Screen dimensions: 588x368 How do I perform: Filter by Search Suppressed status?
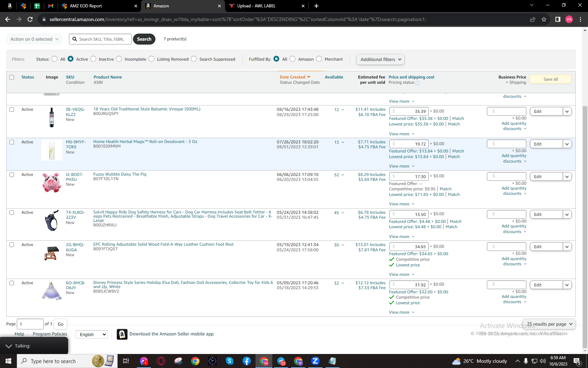(x=194, y=59)
